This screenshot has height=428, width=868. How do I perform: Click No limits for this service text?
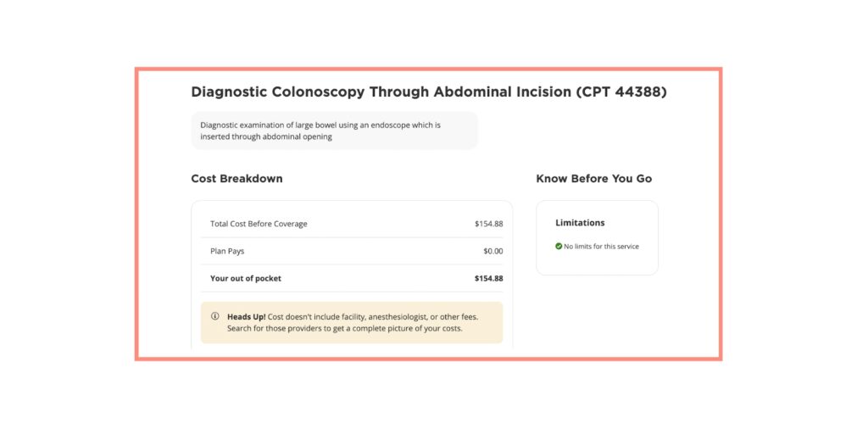coord(601,247)
